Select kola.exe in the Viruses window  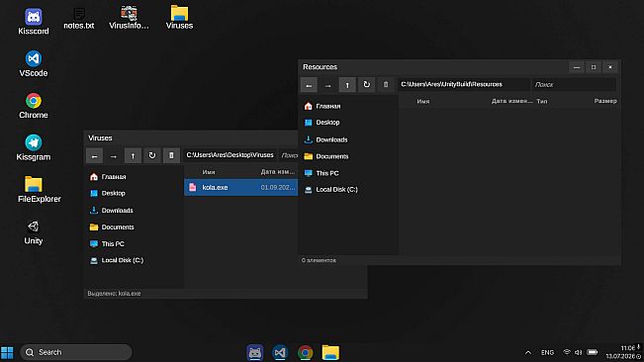(240, 187)
